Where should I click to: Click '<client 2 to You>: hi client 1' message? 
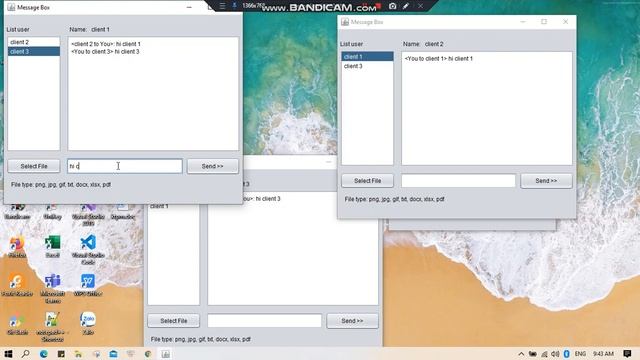click(x=106, y=44)
